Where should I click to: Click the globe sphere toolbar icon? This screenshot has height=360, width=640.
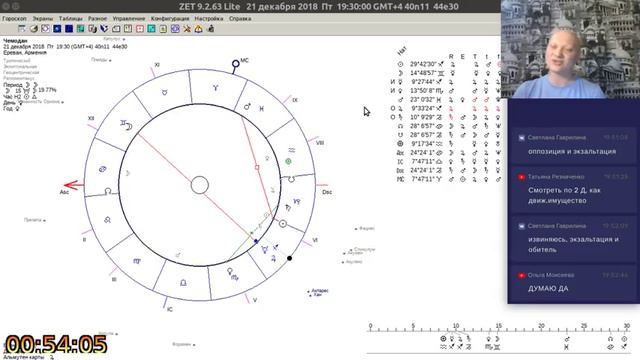tap(33, 29)
